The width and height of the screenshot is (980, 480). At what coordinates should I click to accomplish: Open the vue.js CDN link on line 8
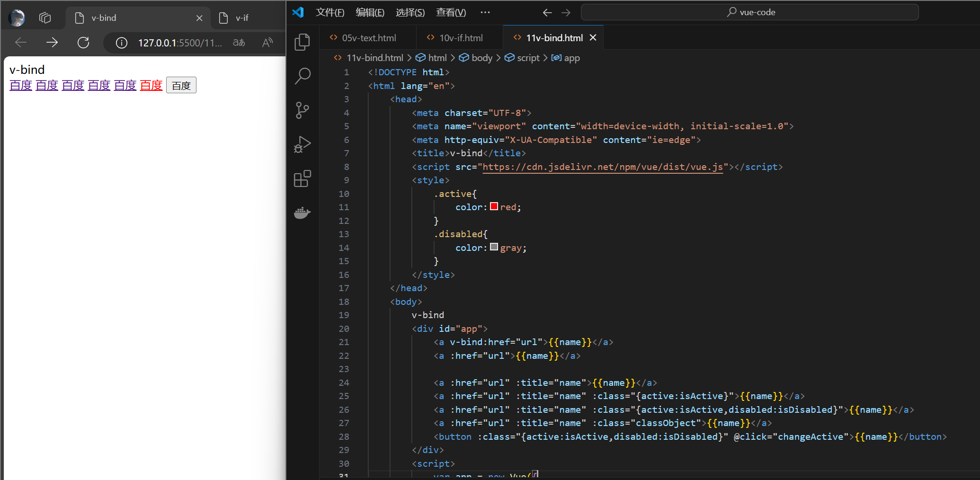pyautogui.click(x=602, y=167)
